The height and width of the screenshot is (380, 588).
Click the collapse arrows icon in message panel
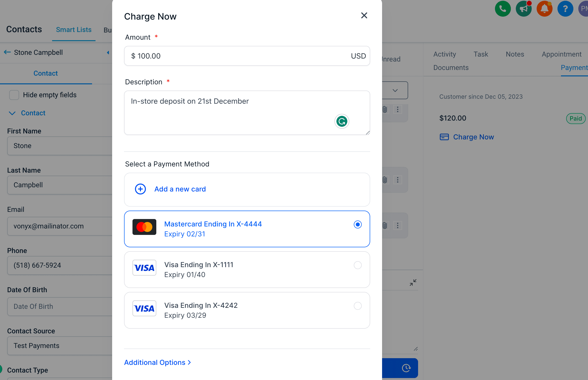[413, 283]
